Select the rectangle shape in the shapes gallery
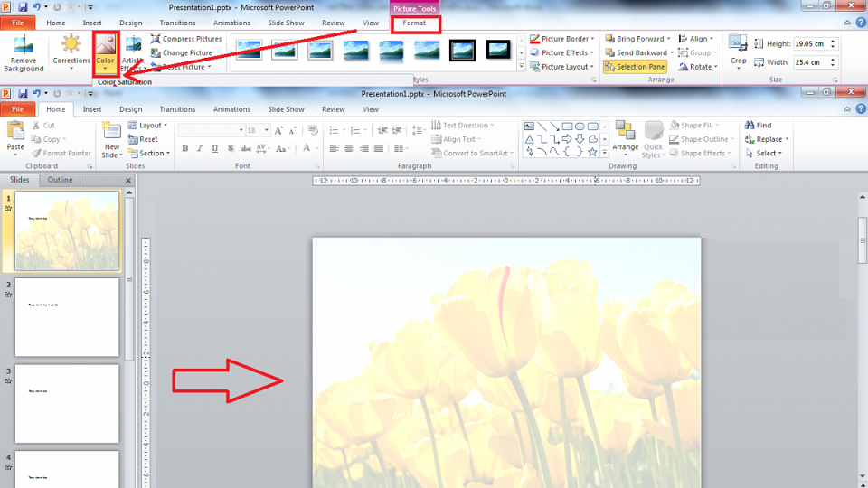 tap(567, 127)
